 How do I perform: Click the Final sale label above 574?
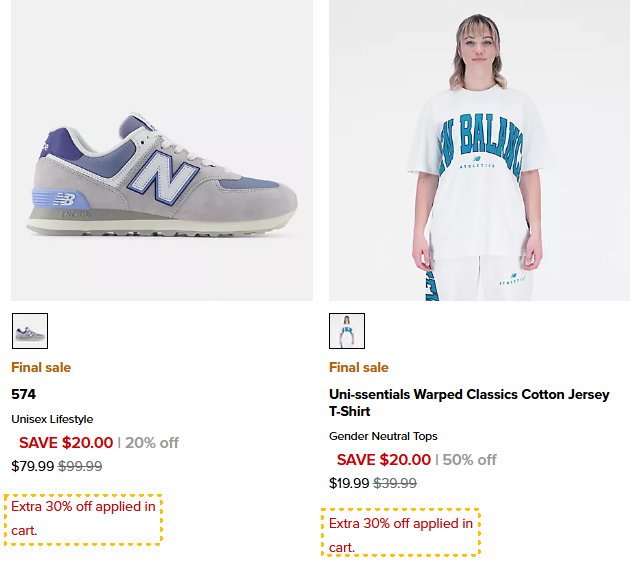(41, 367)
